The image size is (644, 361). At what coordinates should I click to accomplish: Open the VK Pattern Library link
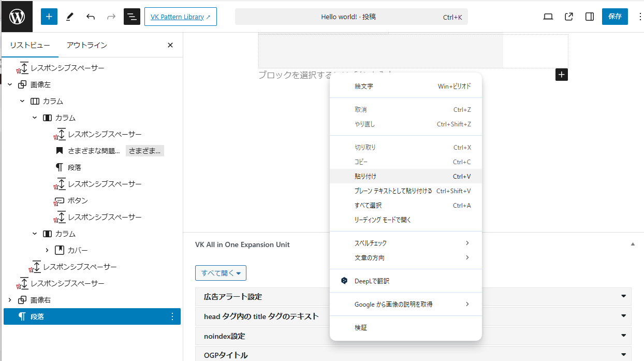pyautogui.click(x=180, y=17)
